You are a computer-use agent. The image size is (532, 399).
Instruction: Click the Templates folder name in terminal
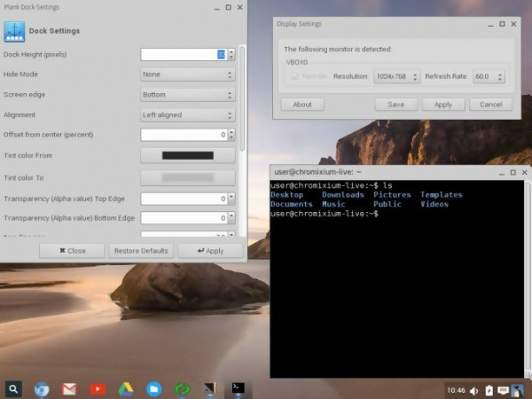pyautogui.click(x=442, y=195)
